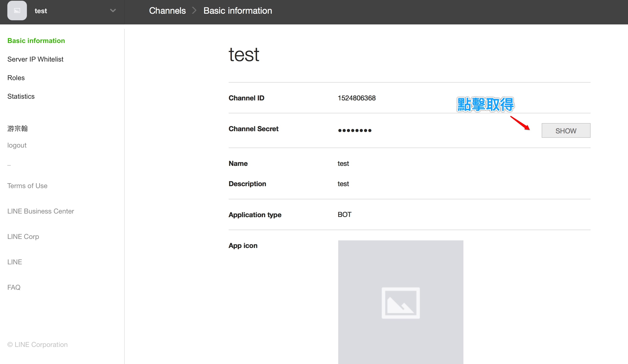Click the masked Channel Secret dots

point(355,130)
